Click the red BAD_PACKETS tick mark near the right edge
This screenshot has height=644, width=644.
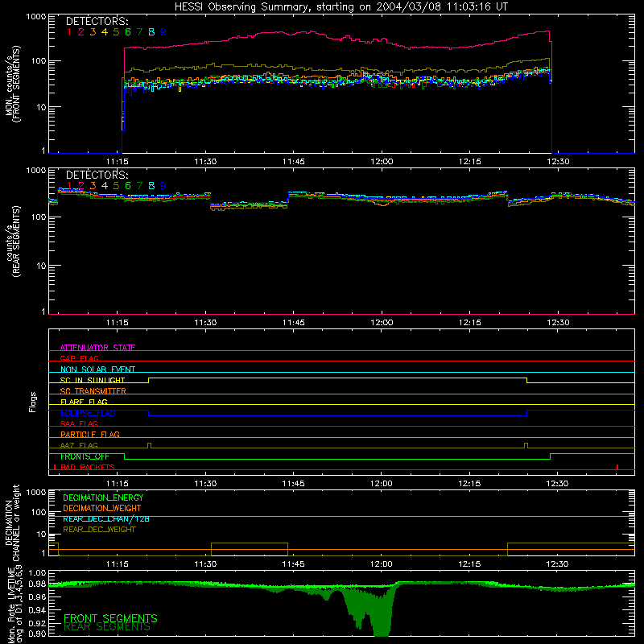(617, 467)
